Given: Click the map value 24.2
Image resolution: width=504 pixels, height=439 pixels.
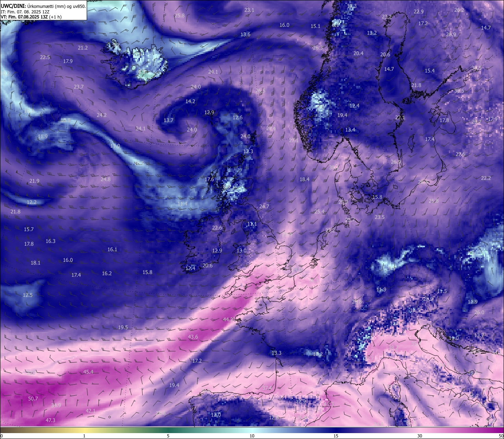Looking at the screenshot, I should tap(102, 115).
